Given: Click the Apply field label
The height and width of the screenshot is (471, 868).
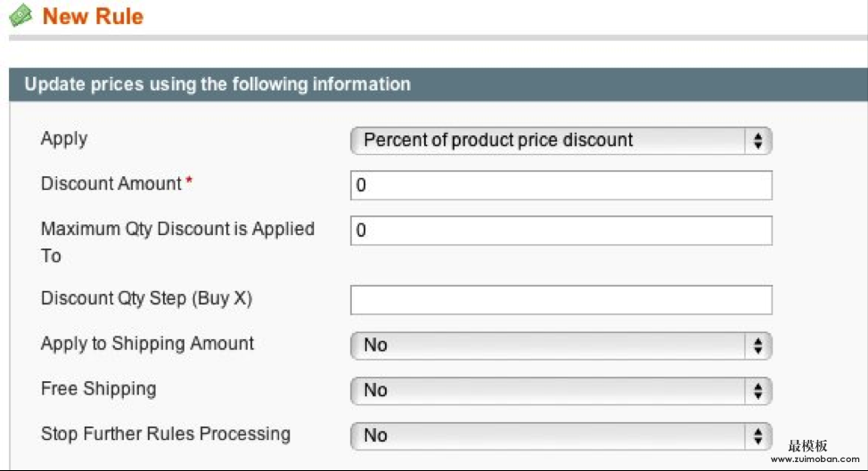Looking at the screenshot, I should pos(64,139).
